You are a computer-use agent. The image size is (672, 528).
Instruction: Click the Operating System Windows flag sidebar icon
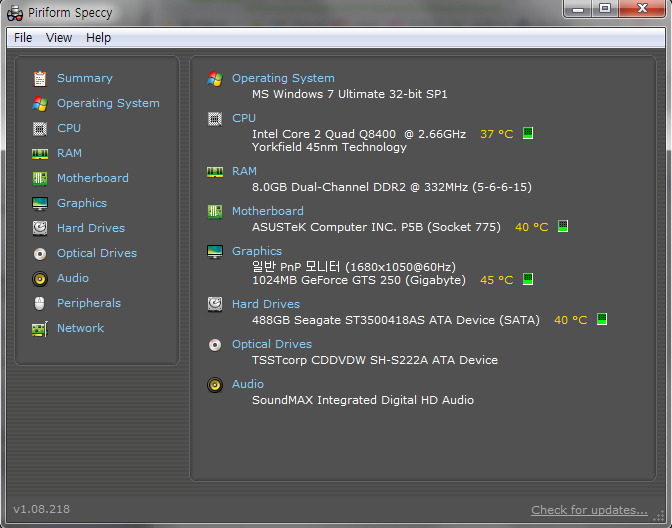point(40,104)
